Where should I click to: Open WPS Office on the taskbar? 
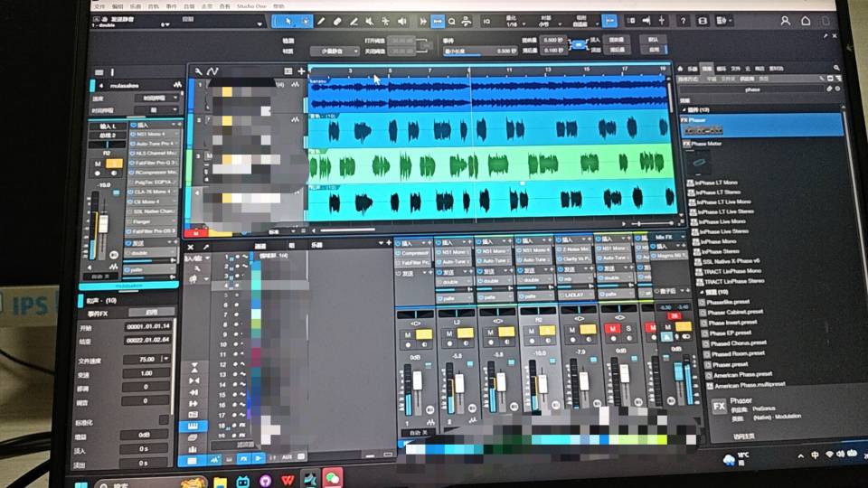pyautogui.click(x=287, y=480)
